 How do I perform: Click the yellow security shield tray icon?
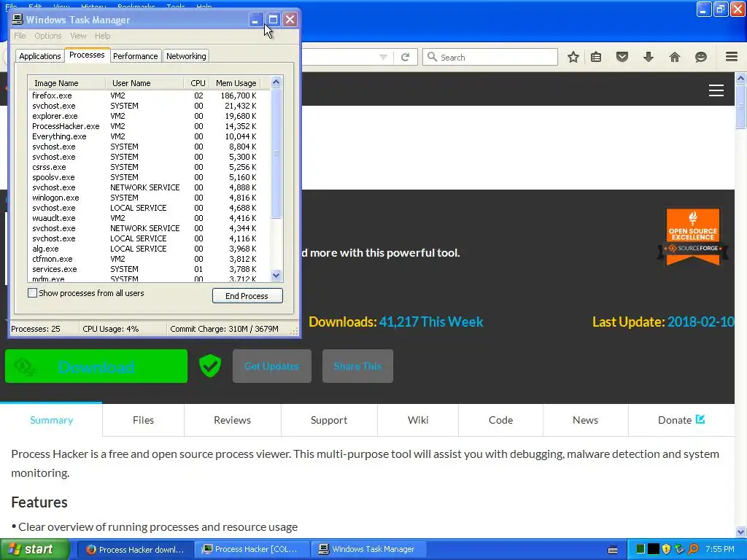click(x=667, y=549)
